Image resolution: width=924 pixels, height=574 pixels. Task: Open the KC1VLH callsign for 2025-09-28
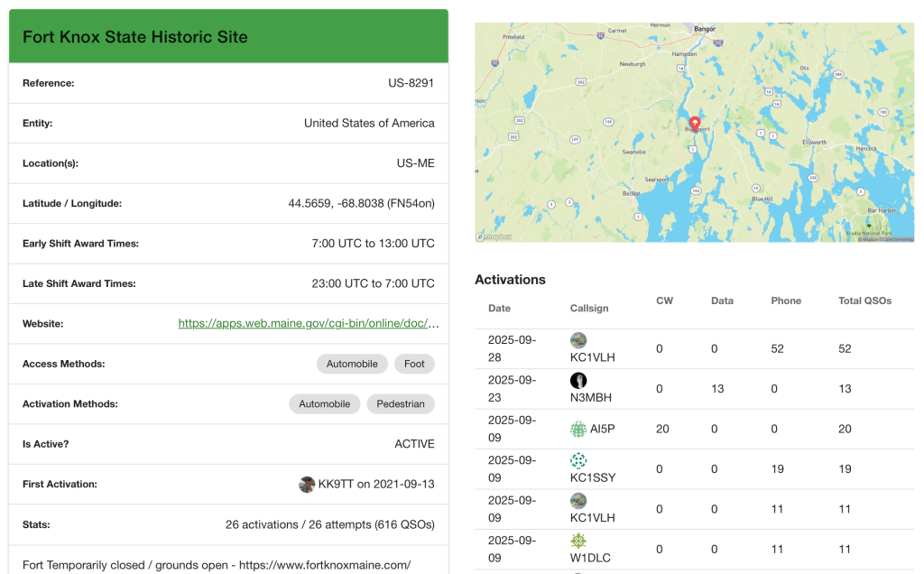click(x=592, y=357)
